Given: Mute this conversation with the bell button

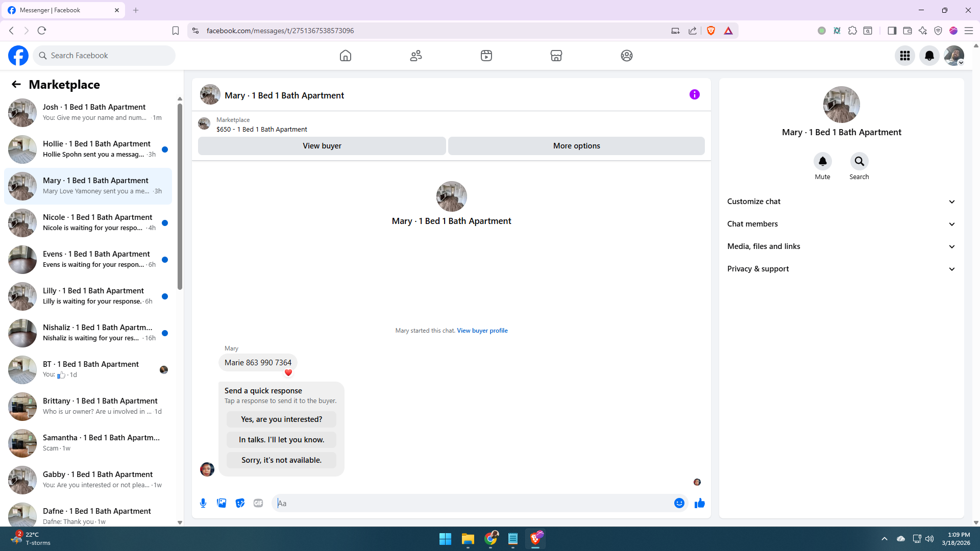Looking at the screenshot, I should pyautogui.click(x=822, y=162).
